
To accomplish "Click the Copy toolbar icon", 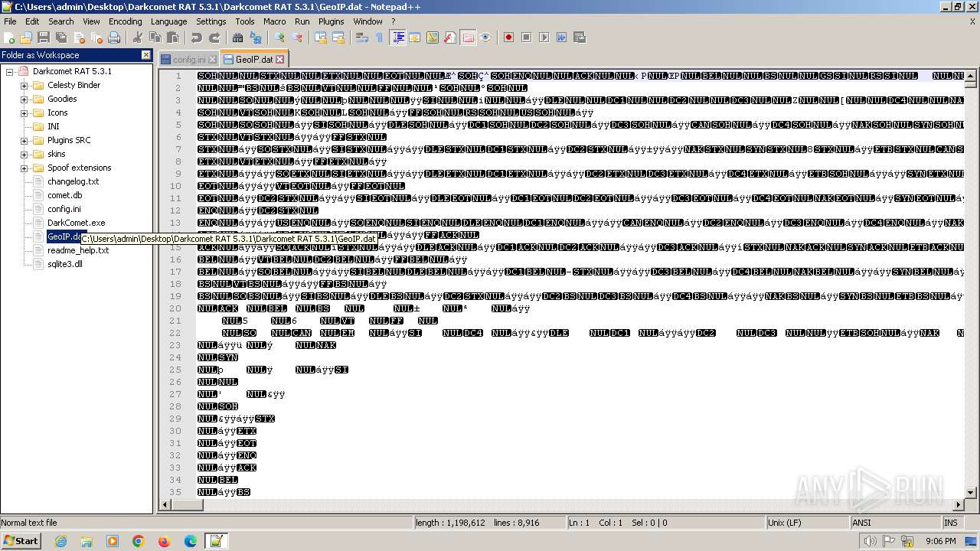I will coord(155,37).
